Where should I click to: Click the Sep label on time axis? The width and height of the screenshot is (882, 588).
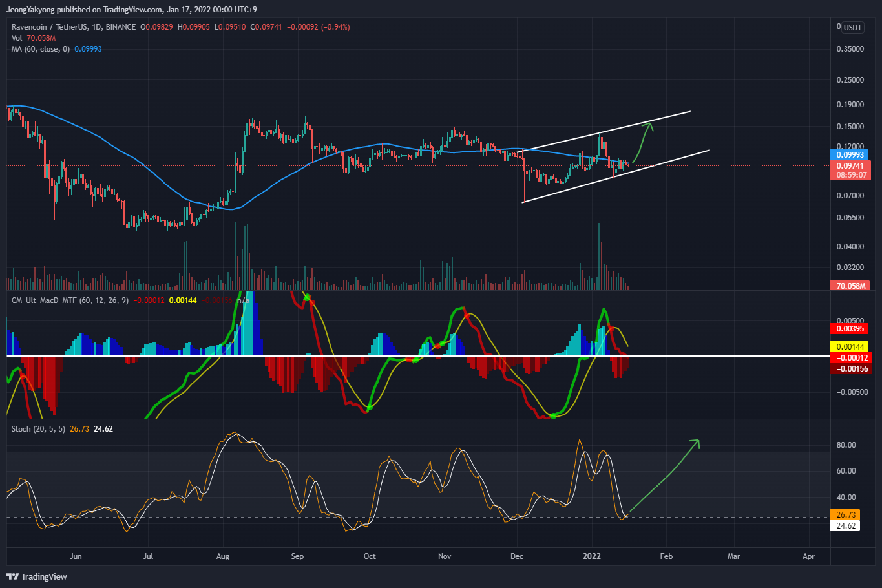click(297, 556)
